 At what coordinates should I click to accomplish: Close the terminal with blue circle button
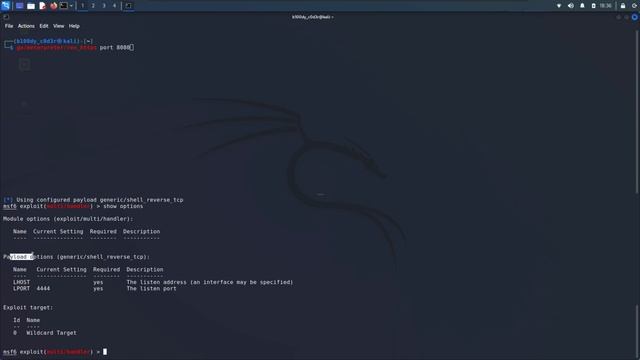635,17
